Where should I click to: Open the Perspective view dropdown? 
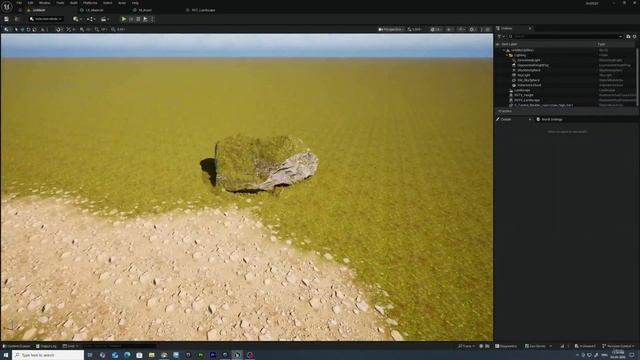391,29
